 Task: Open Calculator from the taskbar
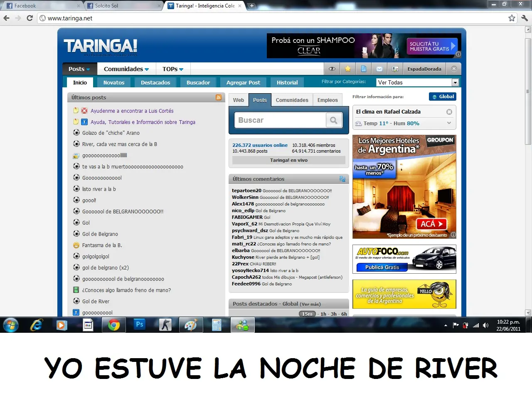(x=217, y=325)
